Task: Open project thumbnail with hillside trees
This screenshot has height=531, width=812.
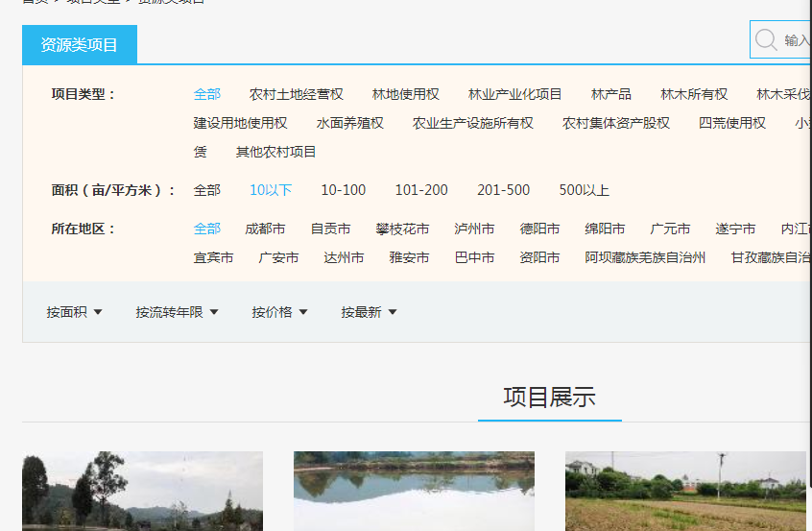Action: point(142,491)
